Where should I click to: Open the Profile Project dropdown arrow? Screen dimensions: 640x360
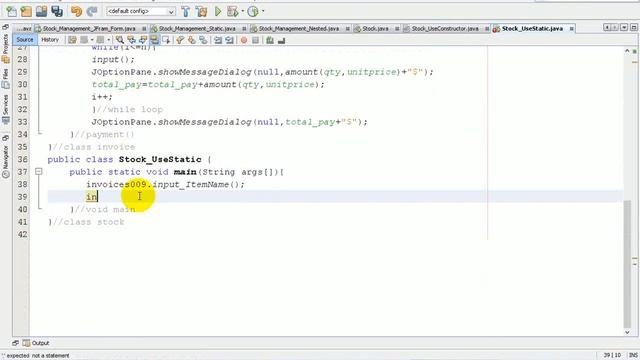coord(262,11)
